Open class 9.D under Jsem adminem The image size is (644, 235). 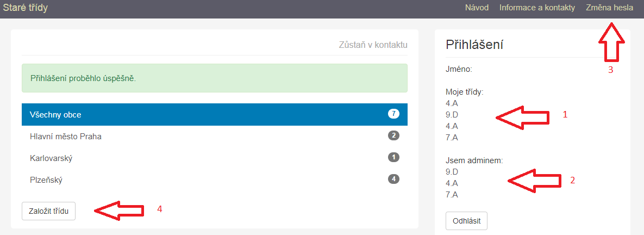(452, 171)
